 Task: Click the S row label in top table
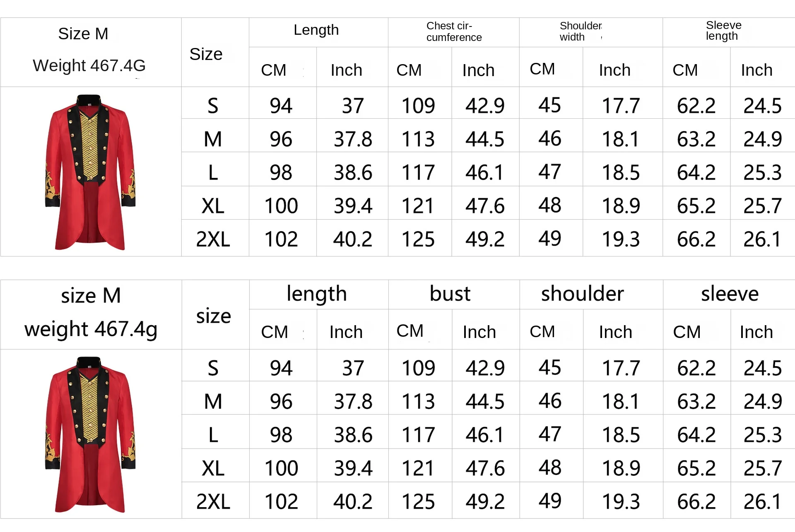click(x=213, y=106)
